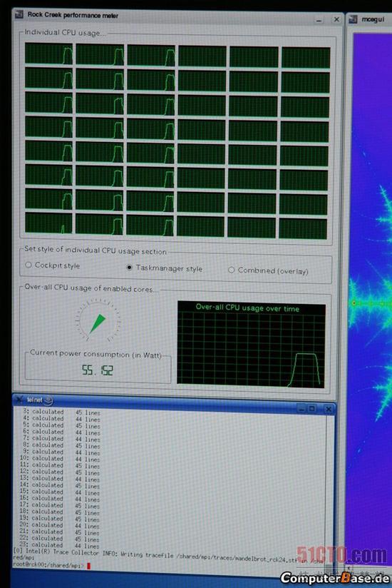Select the Taskmanager style radio button
Image resolution: width=392 pixels, height=588 pixels.
point(129,268)
